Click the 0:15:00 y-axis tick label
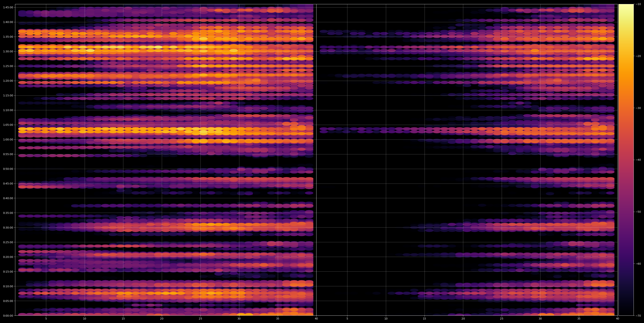The height and width of the screenshot is (323, 644). coord(8,272)
